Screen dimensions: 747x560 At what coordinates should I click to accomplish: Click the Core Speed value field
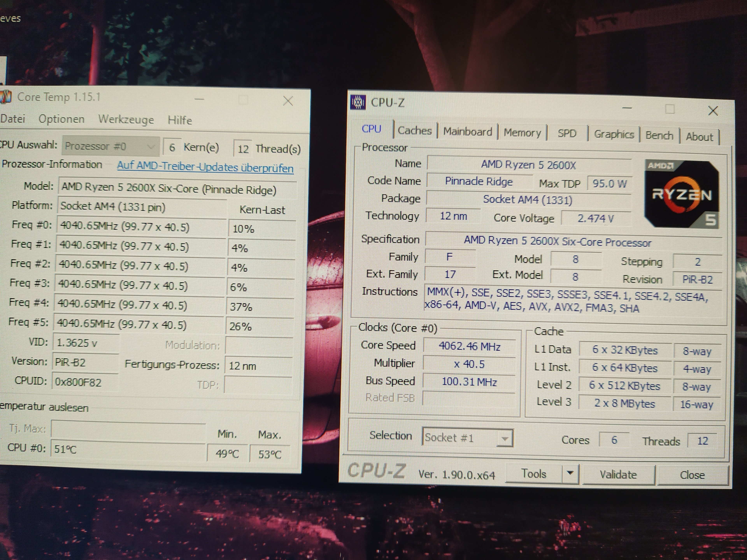(x=469, y=346)
